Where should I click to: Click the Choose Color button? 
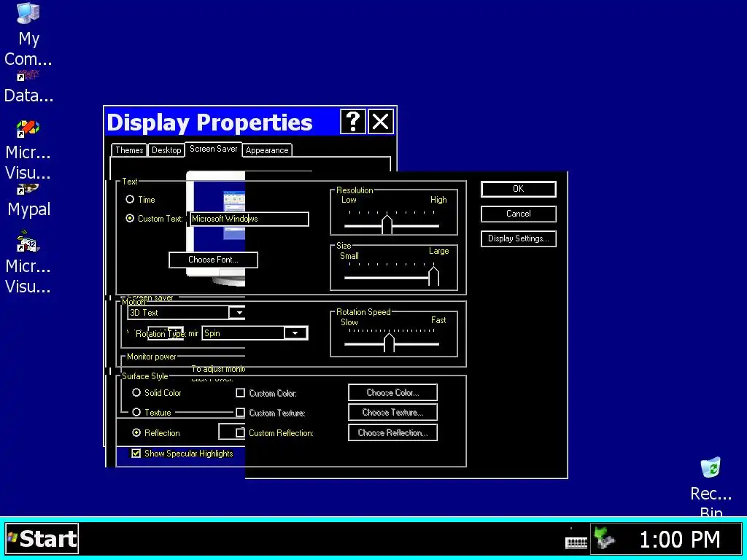[x=392, y=393]
